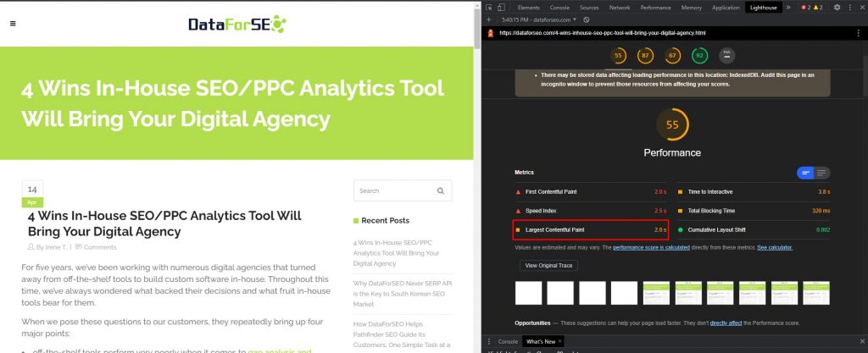This screenshot has height=353, width=868.
Task: Open the report selector 5:40:15 PM dropdown
Action: 538,19
